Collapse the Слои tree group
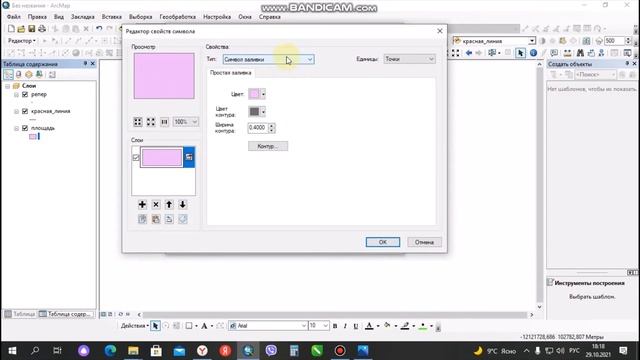This screenshot has height=360, width=640. click(7, 86)
